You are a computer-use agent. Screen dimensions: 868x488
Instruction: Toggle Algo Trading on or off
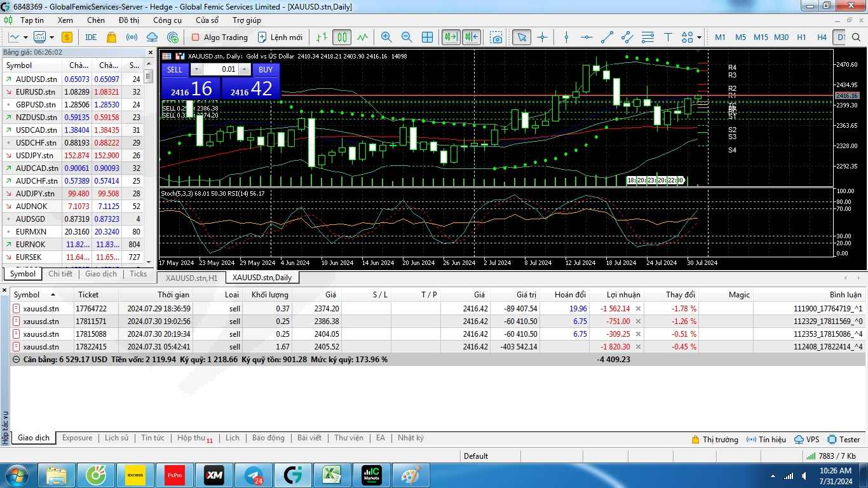[219, 37]
